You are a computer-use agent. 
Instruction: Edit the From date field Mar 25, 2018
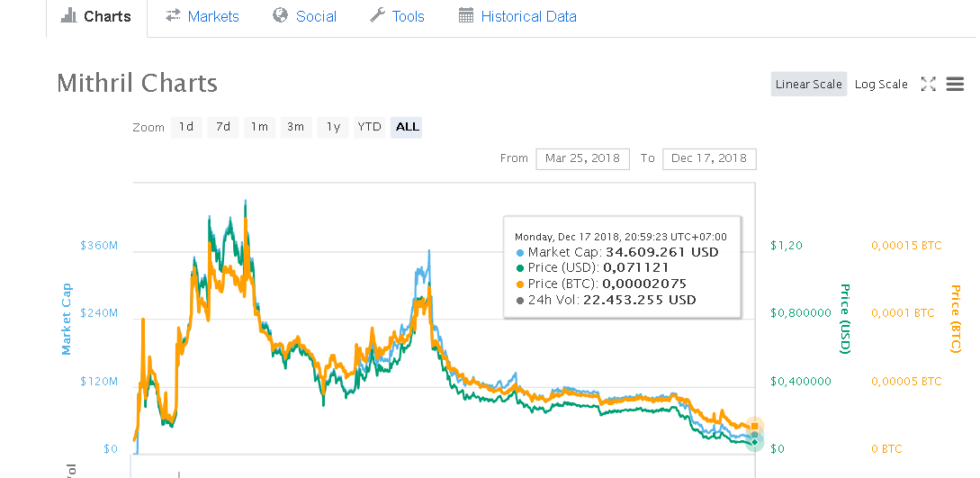[x=582, y=158]
